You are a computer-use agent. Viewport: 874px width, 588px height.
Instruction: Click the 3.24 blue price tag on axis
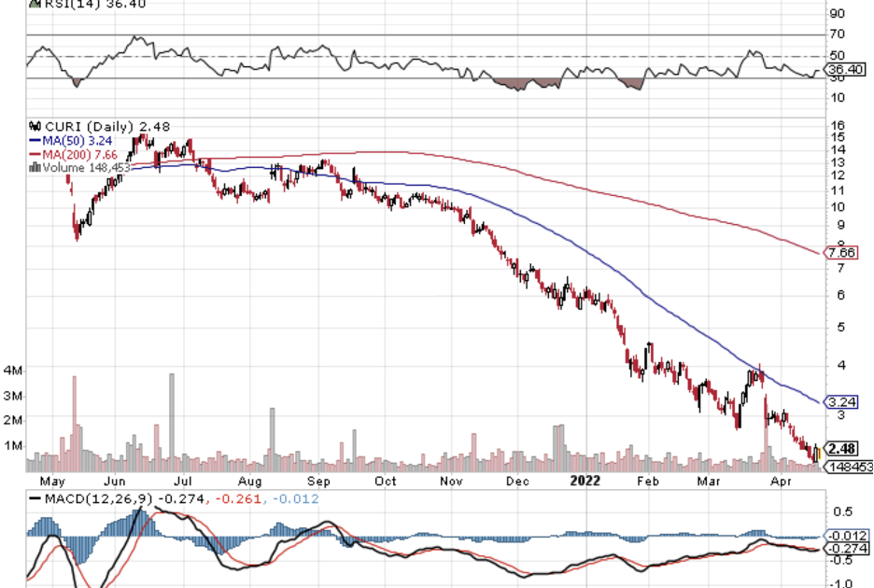tap(843, 402)
